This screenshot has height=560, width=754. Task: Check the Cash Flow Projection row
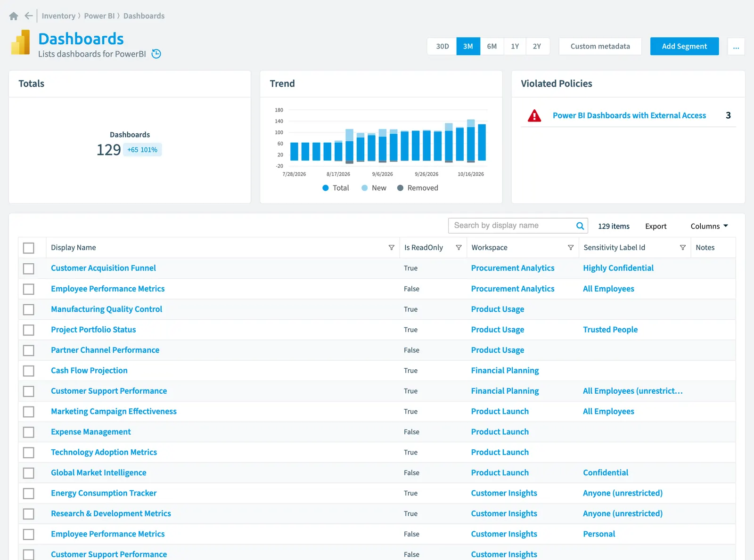(29, 371)
